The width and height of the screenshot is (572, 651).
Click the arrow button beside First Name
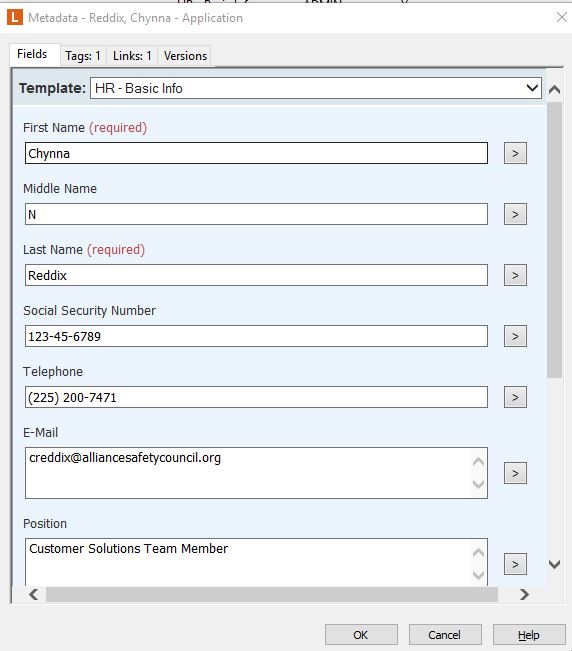515,153
